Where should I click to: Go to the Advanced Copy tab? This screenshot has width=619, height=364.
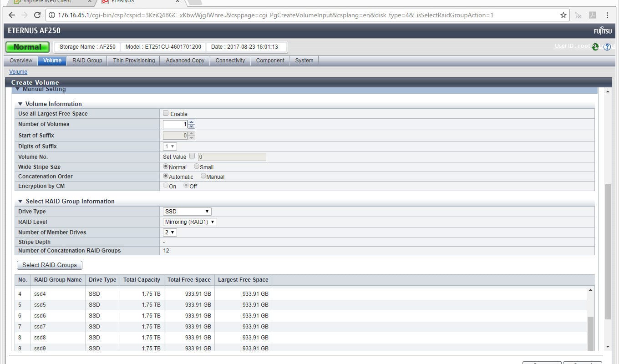coord(185,61)
